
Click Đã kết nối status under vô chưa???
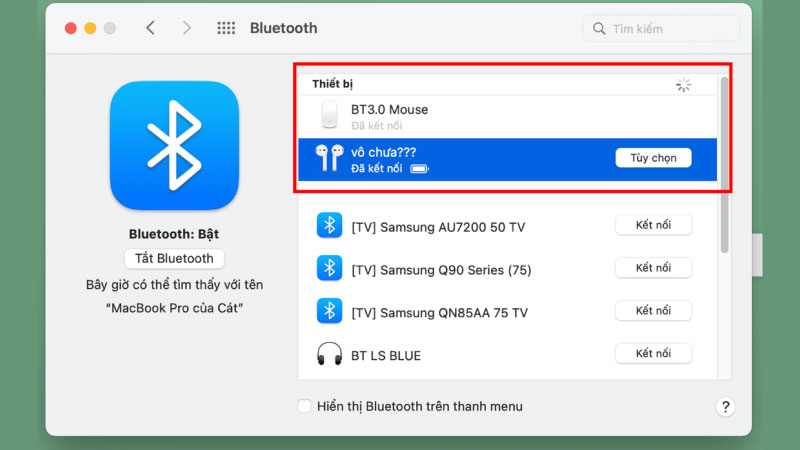[377, 169]
